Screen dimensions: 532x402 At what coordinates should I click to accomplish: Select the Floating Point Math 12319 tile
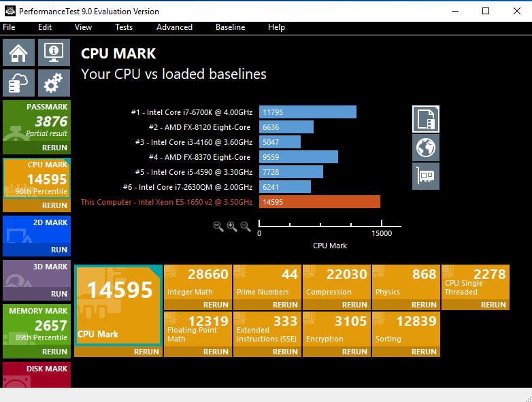[198, 329]
